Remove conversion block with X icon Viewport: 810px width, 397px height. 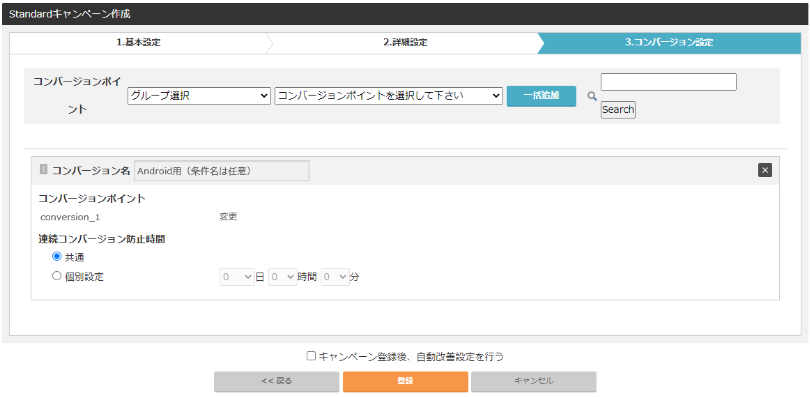[765, 170]
